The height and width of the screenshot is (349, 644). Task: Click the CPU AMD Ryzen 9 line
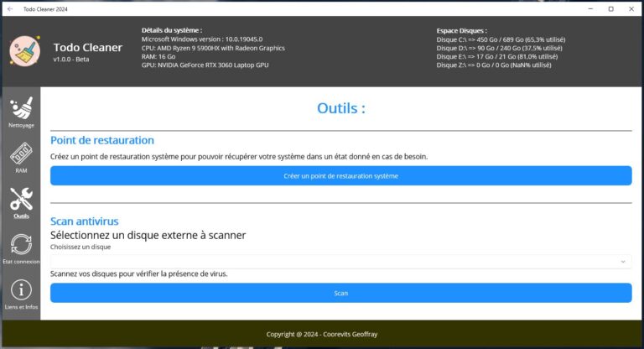click(213, 48)
